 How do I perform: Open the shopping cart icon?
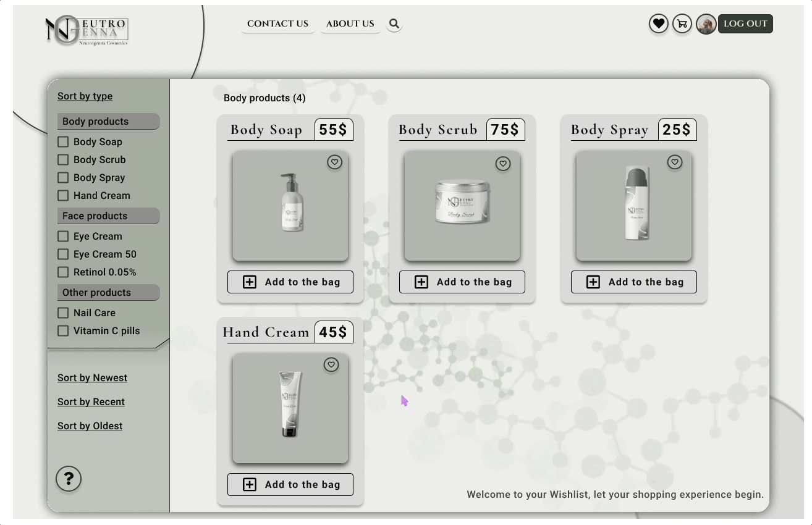click(682, 24)
